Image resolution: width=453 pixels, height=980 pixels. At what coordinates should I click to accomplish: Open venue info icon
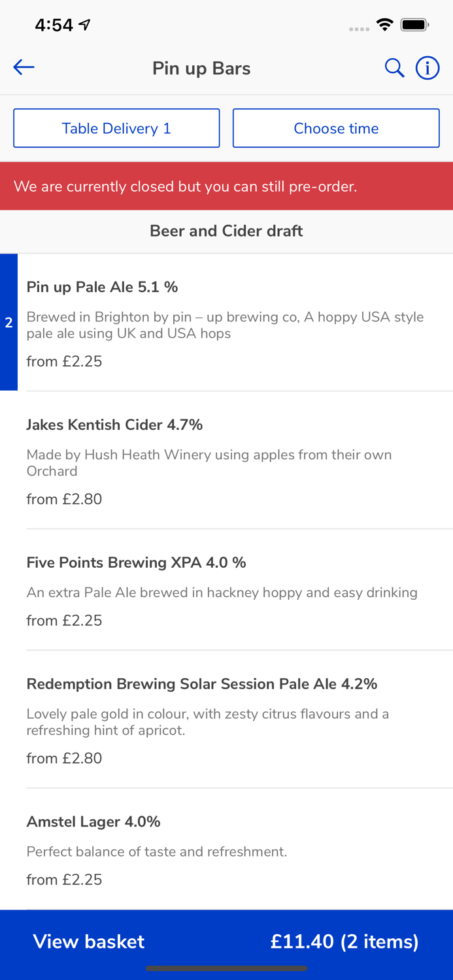(x=428, y=67)
